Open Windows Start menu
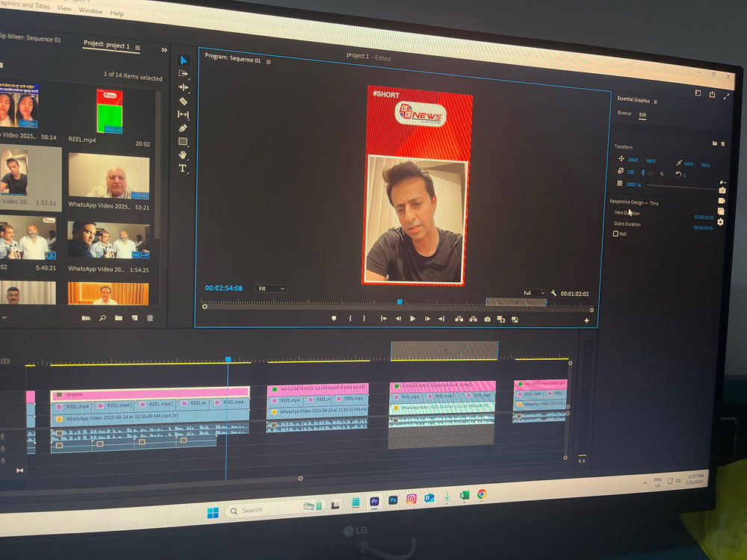 pos(212,512)
